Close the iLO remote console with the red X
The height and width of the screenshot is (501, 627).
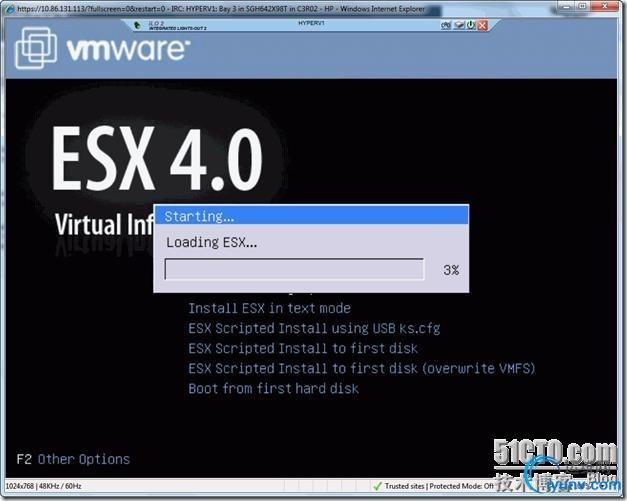(x=483, y=25)
